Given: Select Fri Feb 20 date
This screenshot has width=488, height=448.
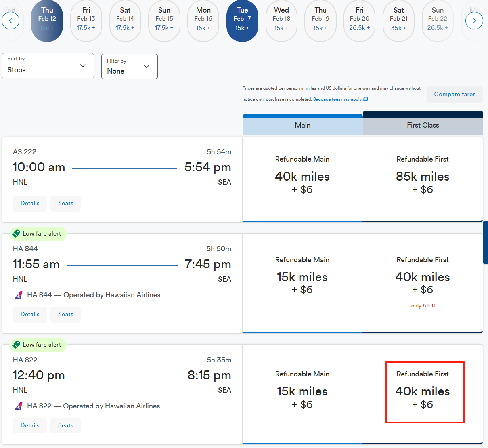Looking at the screenshot, I should point(359,21).
